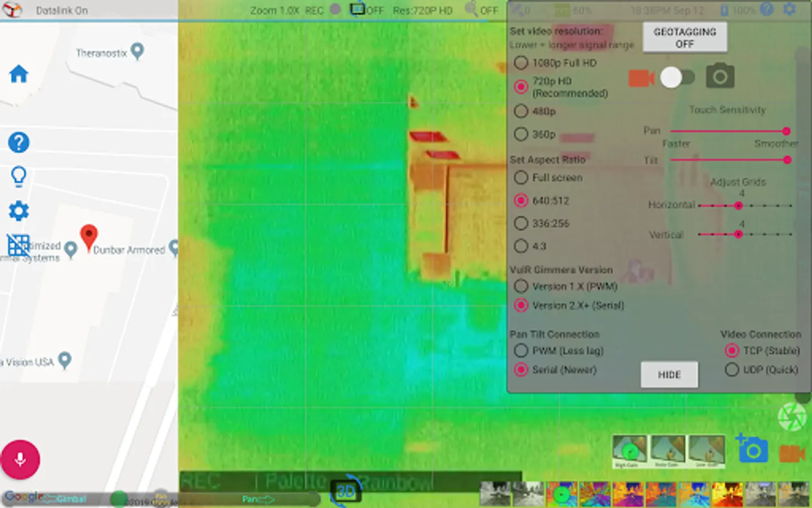Tap the map marker beside Optimized Systems
812x508 pixels.
(70, 249)
